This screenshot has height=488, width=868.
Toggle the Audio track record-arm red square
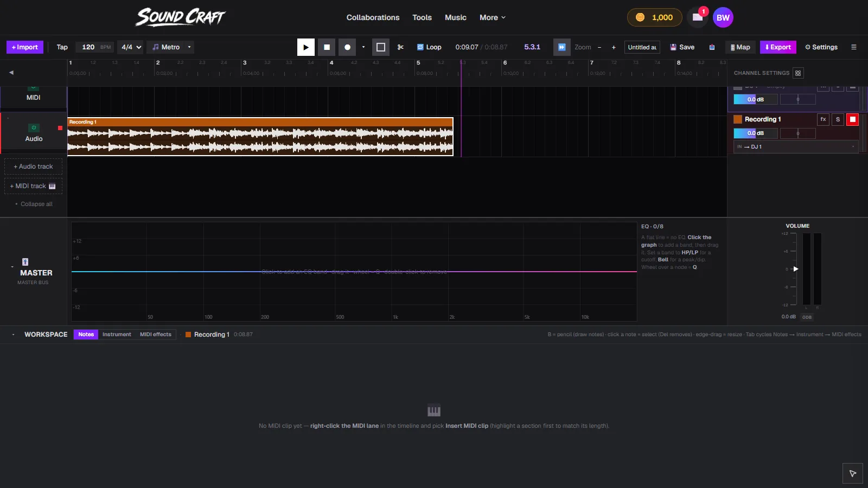60,128
